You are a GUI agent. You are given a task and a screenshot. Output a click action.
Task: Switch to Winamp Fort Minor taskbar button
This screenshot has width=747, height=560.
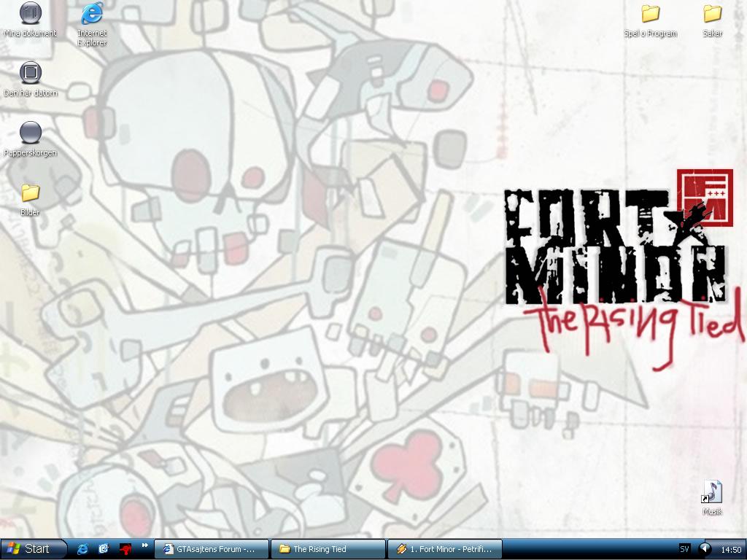445,549
